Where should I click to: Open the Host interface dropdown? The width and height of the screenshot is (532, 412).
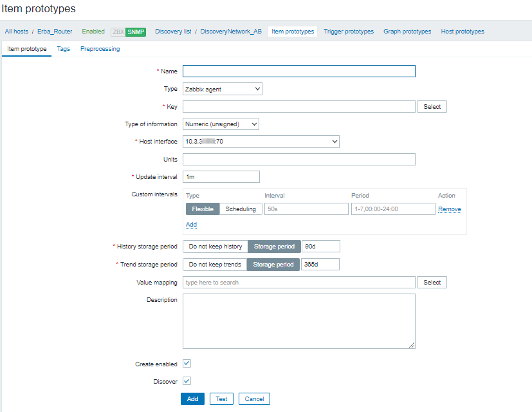pyautogui.click(x=261, y=142)
